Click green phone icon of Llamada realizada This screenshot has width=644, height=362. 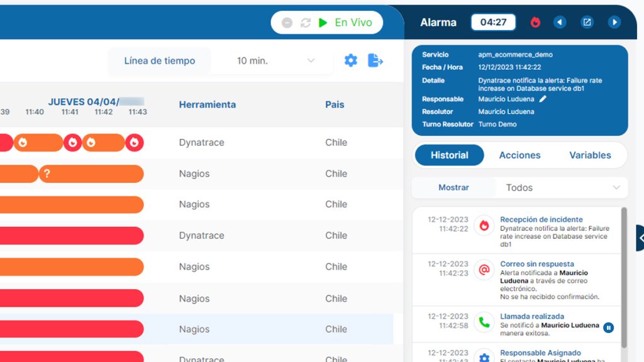tap(484, 322)
